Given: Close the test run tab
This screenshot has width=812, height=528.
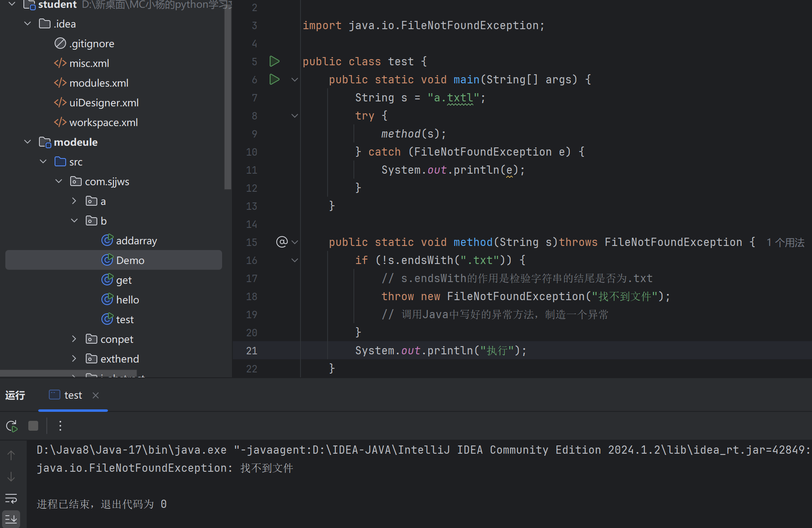Looking at the screenshot, I should pos(96,395).
